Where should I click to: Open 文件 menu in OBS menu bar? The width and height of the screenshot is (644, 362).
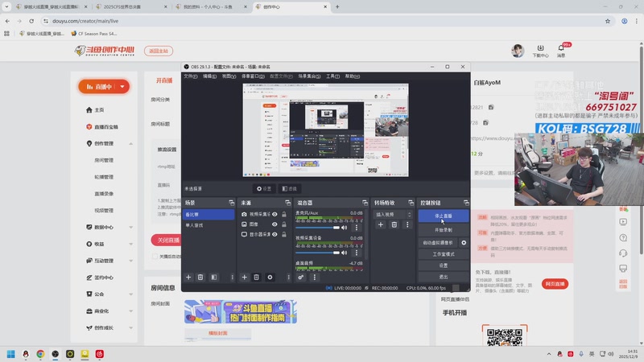coord(191,76)
